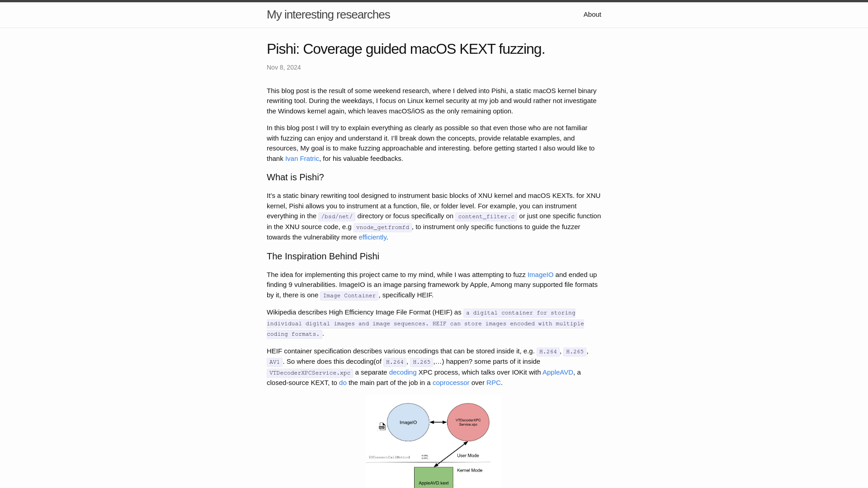Screen dimensions: 868x488
Task: Click the VTDecoderXPCService.xpc code element
Action: point(310,372)
